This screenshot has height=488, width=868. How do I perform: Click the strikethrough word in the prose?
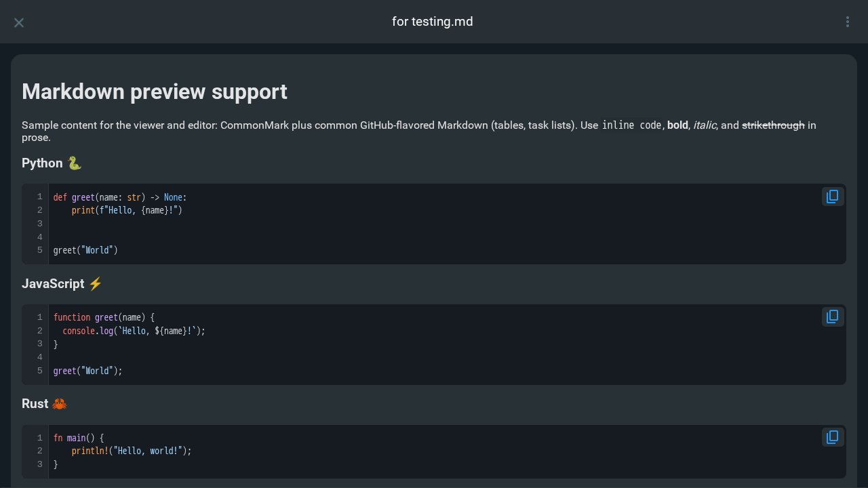click(x=773, y=125)
